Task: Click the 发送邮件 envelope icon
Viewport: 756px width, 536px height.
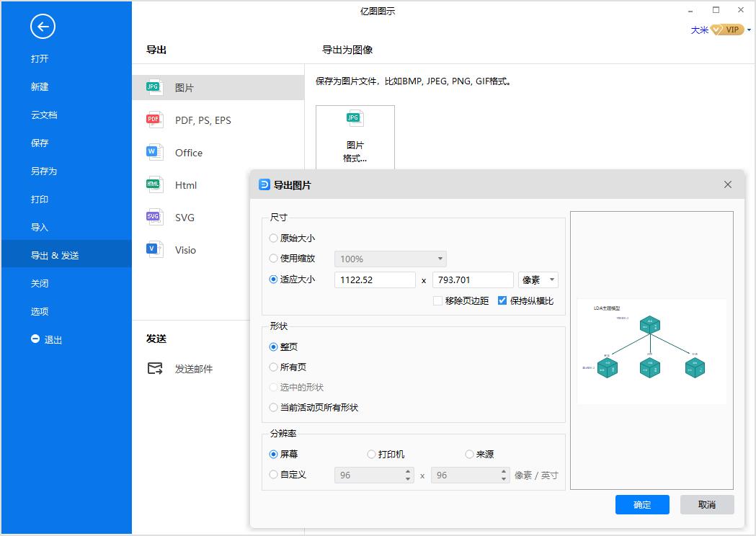Action: pyautogui.click(x=154, y=367)
